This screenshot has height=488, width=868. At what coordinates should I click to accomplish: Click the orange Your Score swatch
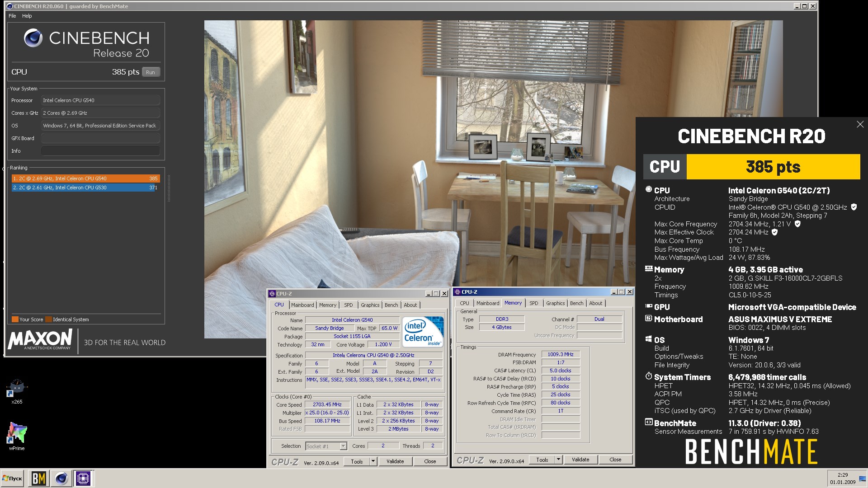point(15,319)
